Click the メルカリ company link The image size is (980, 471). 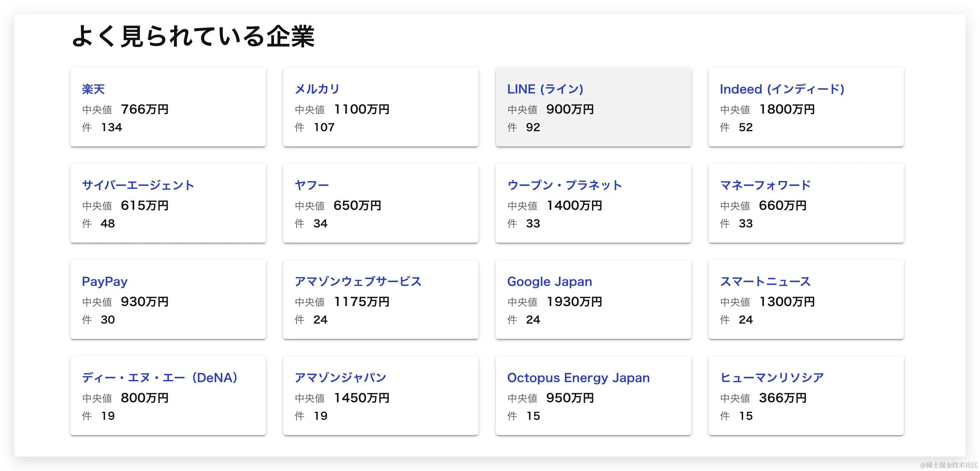pyautogui.click(x=317, y=89)
